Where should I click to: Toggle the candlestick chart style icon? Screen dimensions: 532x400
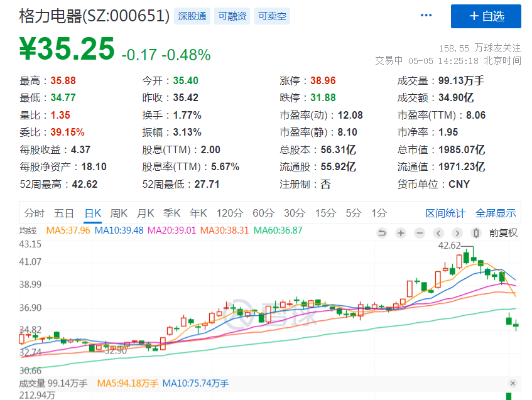click(476, 233)
